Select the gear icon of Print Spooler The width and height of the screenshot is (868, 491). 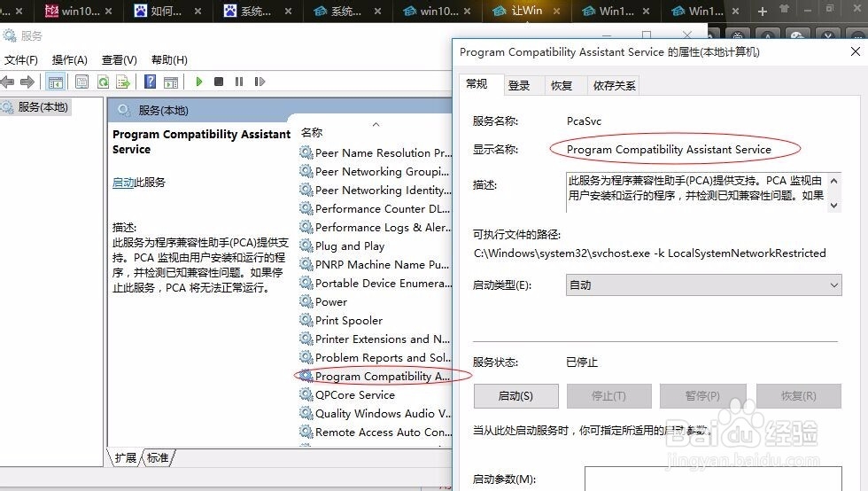click(306, 320)
